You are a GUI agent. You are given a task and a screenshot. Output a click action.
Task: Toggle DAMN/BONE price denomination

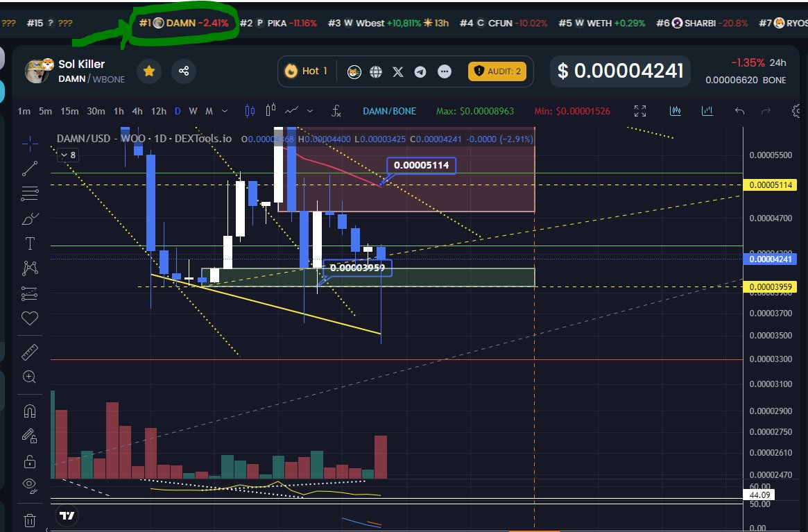389,111
